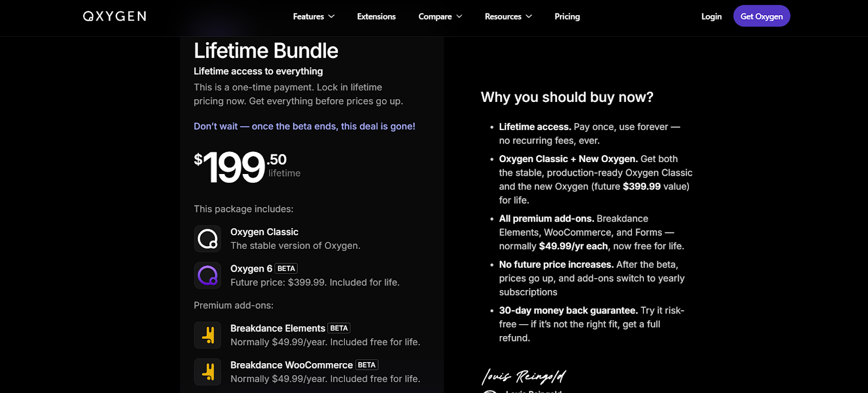Click the Breakdance Elements yellow icon
Image resolution: width=868 pixels, height=393 pixels.
pos(207,335)
